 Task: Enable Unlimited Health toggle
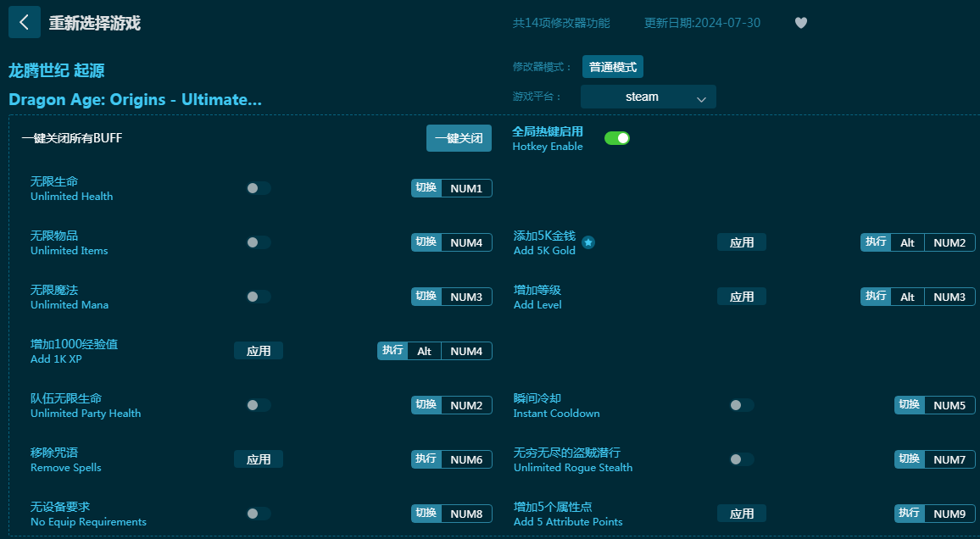point(258,188)
